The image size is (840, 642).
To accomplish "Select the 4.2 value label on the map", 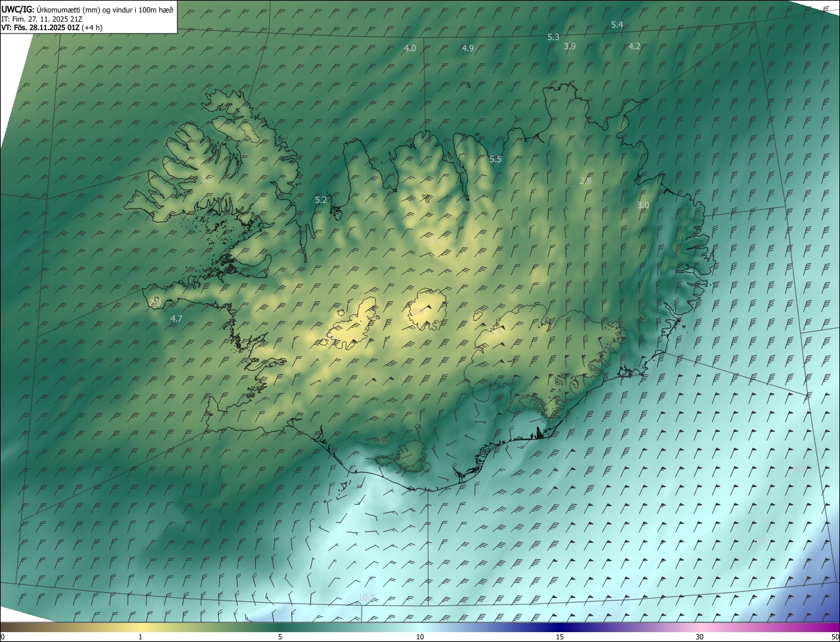I will (635, 47).
